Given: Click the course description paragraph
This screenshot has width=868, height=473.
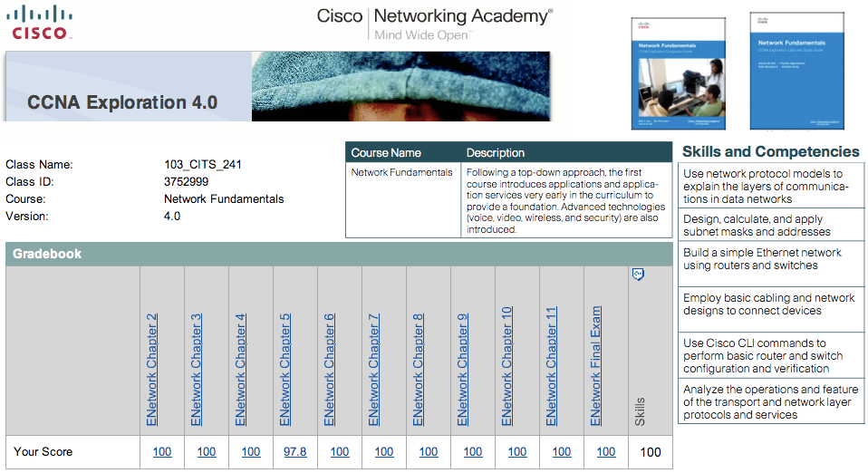Looking at the screenshot, I should coord(565,200).
